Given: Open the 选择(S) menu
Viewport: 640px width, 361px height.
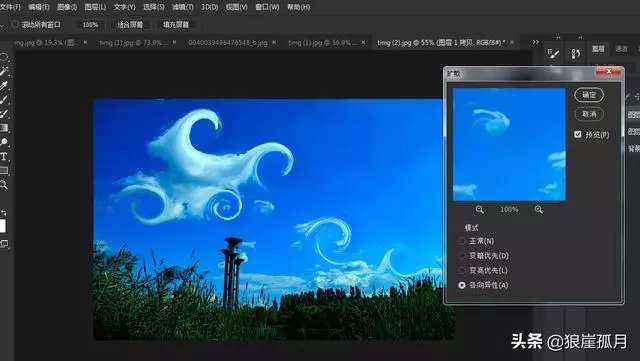Looking at the screenshot, I should click(153, 7).
